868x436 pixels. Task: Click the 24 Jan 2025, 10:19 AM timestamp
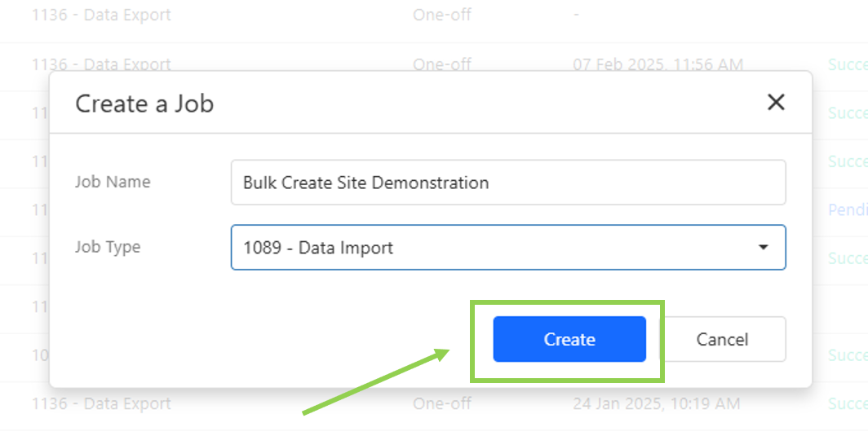pos(656,404)
